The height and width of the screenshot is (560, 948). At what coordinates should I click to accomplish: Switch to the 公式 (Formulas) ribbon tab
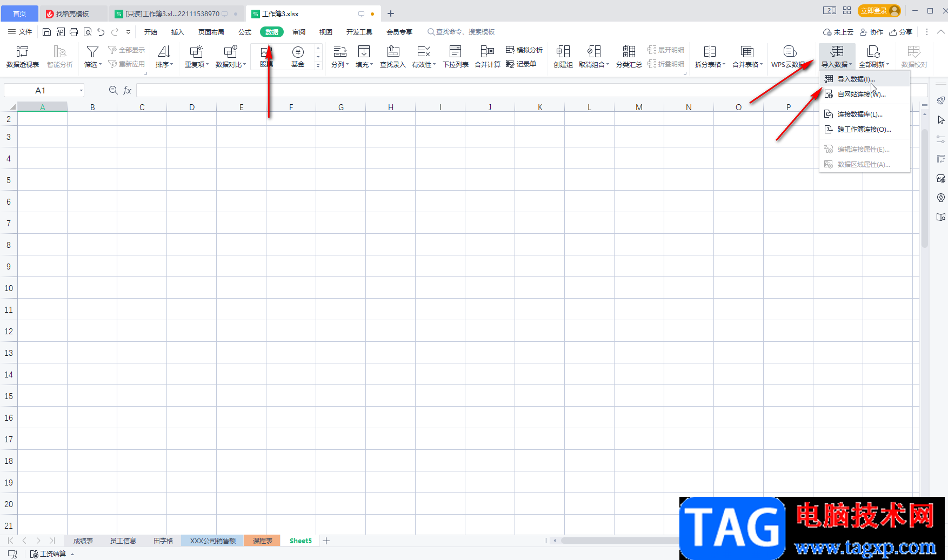[245, 32]
